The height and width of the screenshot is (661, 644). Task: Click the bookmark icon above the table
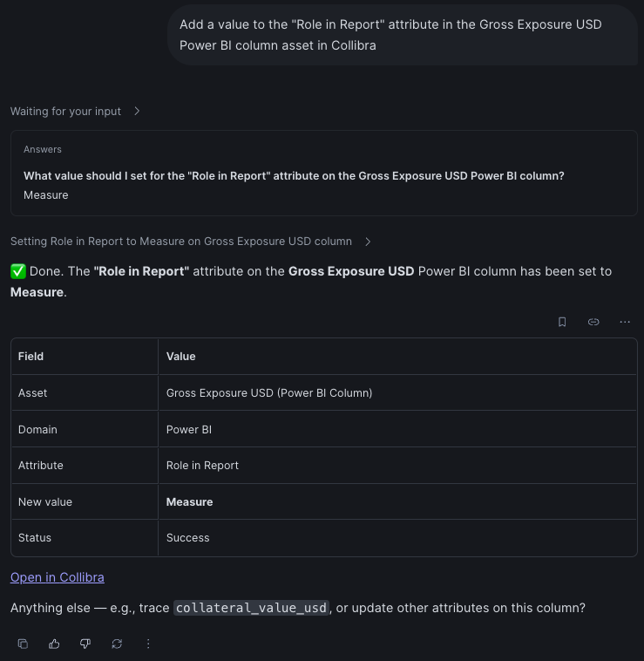pyautogui.click(x=562, y=322)
